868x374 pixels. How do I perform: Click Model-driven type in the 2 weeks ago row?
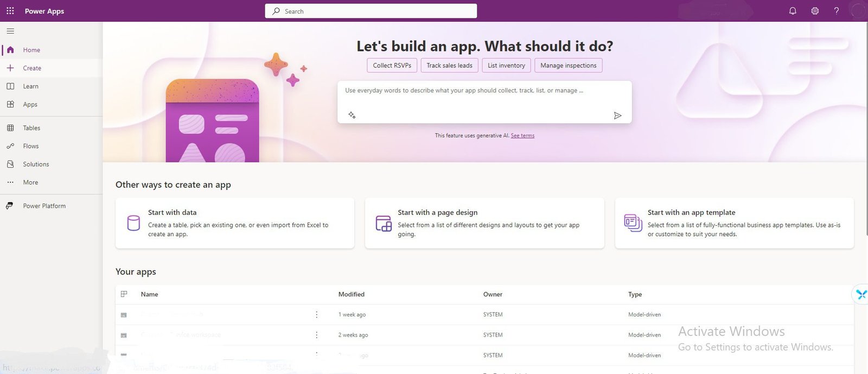coord(644,335)
